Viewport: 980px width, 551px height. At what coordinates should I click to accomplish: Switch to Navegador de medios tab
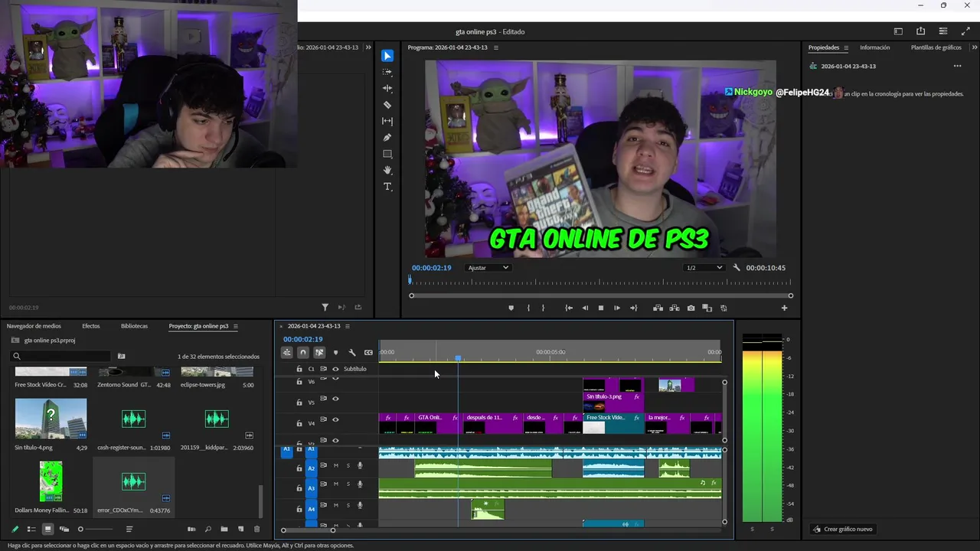click(x=34, y=326)
